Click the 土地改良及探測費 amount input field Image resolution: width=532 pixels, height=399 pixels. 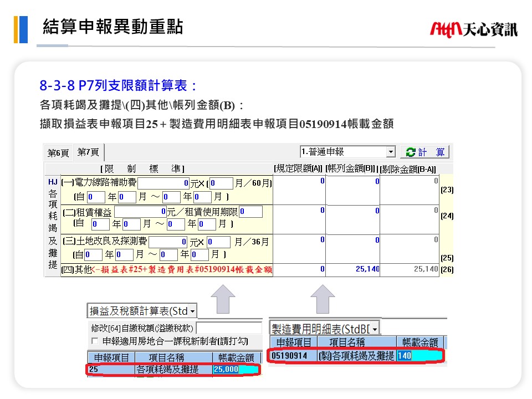coord(168,242)
